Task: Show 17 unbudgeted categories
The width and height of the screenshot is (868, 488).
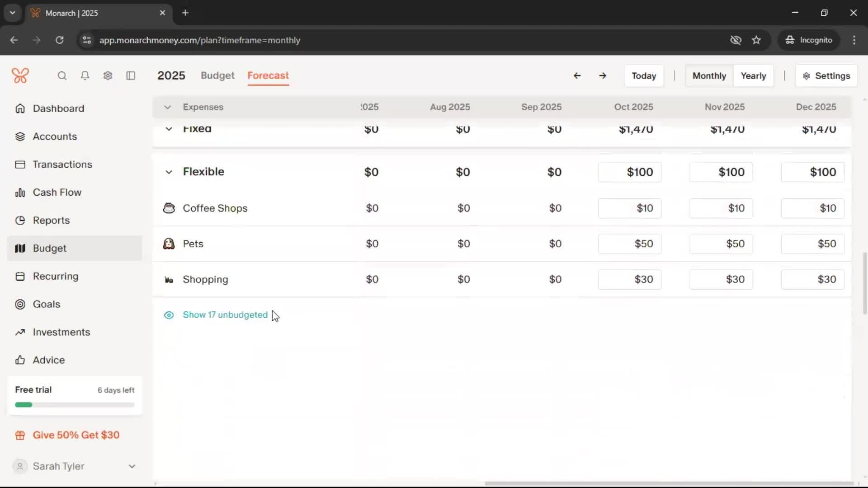Action: coord(225,315)
